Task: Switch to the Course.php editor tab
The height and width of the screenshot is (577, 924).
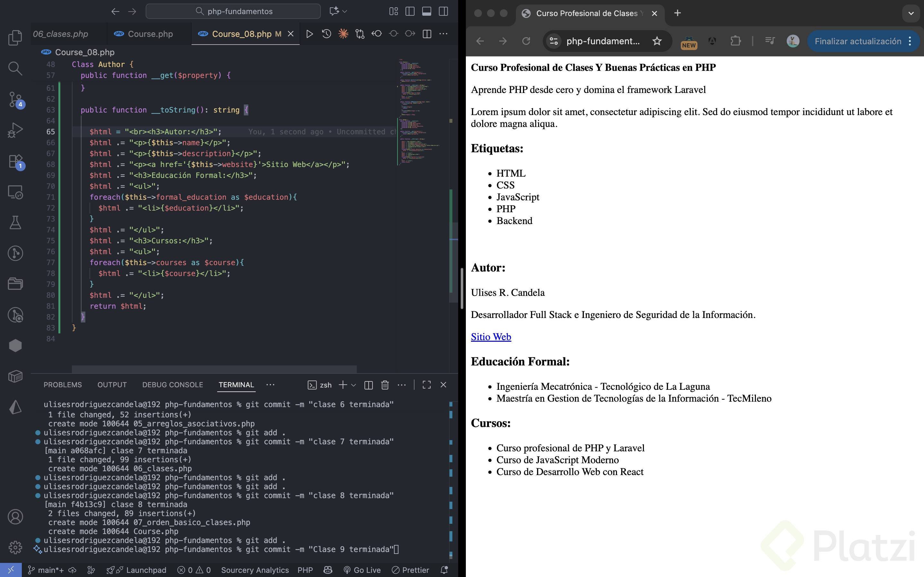Action: [x=150, y=34]
